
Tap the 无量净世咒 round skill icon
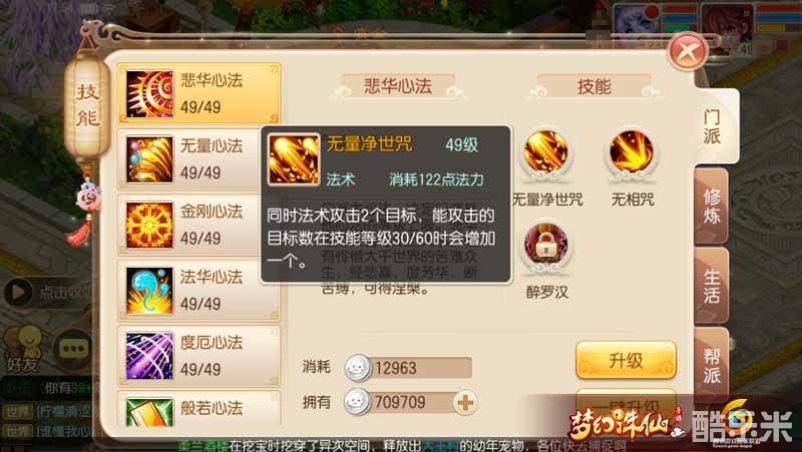pyautogui.click(x=546, y=153)
